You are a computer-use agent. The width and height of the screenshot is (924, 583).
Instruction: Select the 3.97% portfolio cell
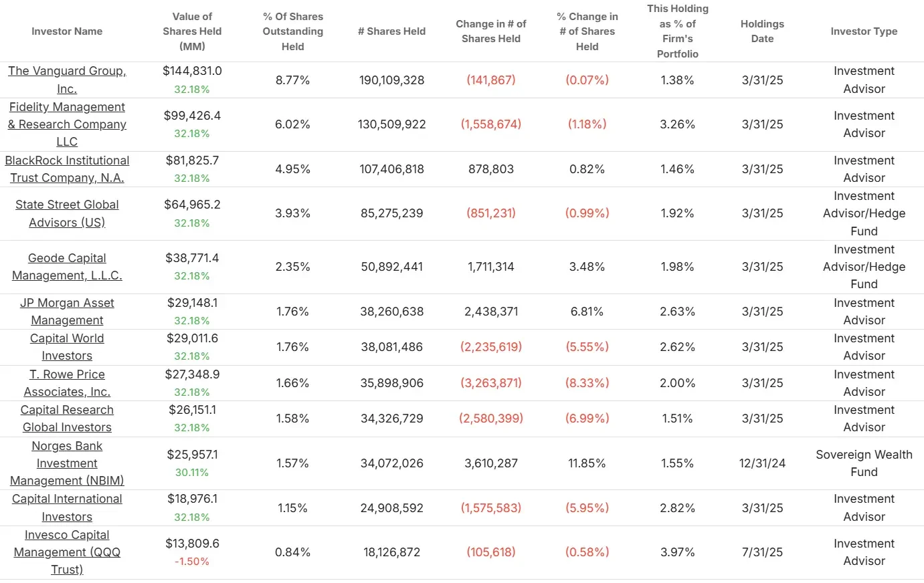pos(678,552)
